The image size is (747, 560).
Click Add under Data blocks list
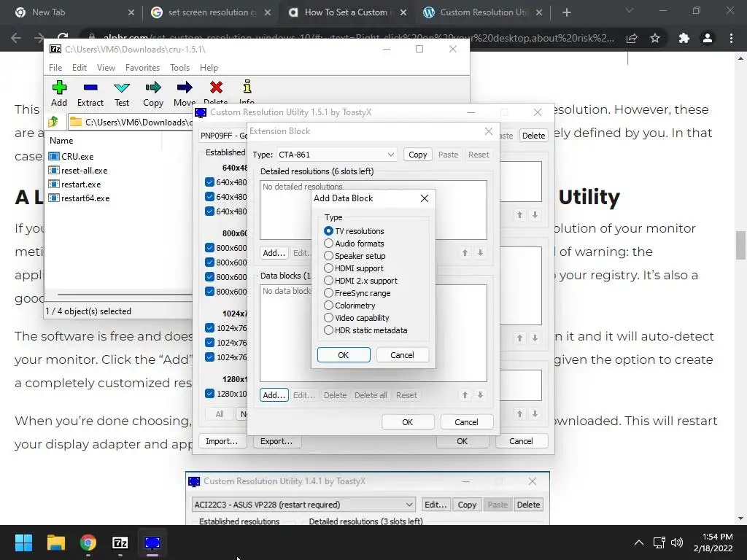tap(274, 394)
